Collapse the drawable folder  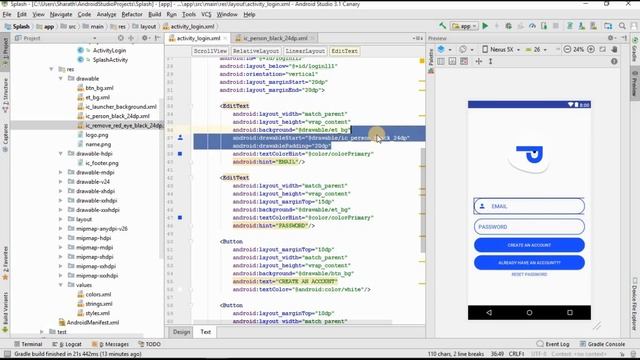(60, 78)
